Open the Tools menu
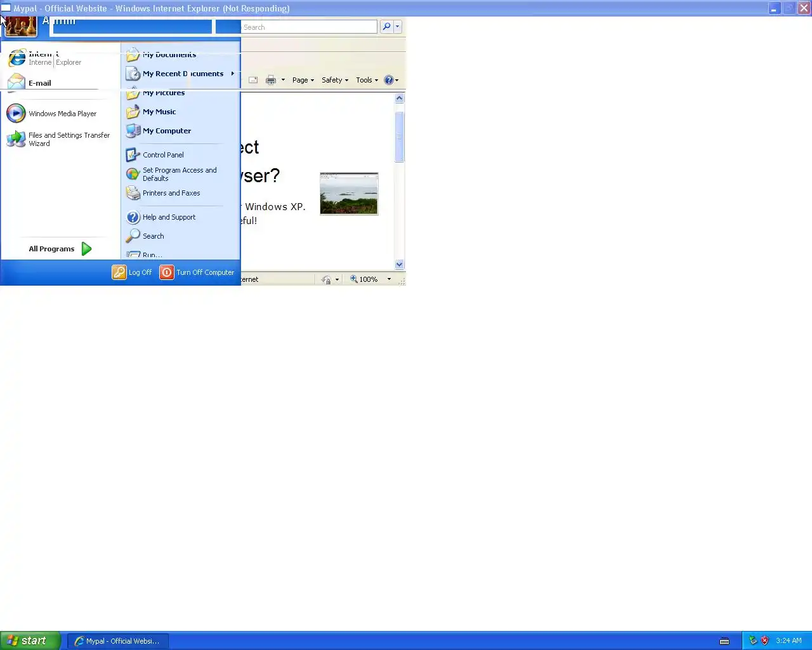Viewport: 812px width, 650px height. (x=367, y=80)
